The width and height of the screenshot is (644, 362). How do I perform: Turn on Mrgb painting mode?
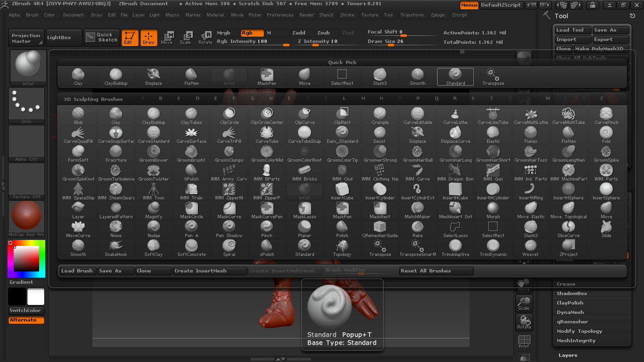(x=228, y=33)
